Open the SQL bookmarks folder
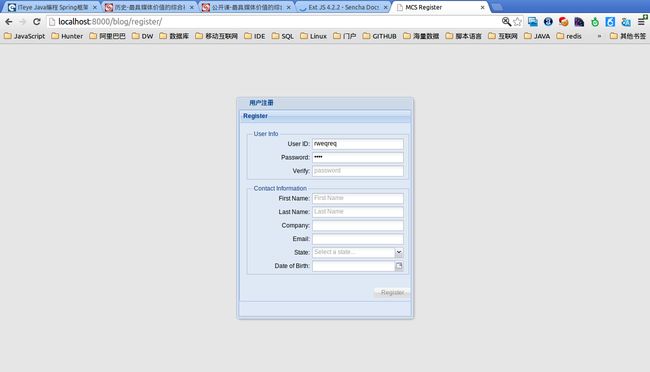Image resolution: width=650 pixels, height=372 pixels. [283, 36]
